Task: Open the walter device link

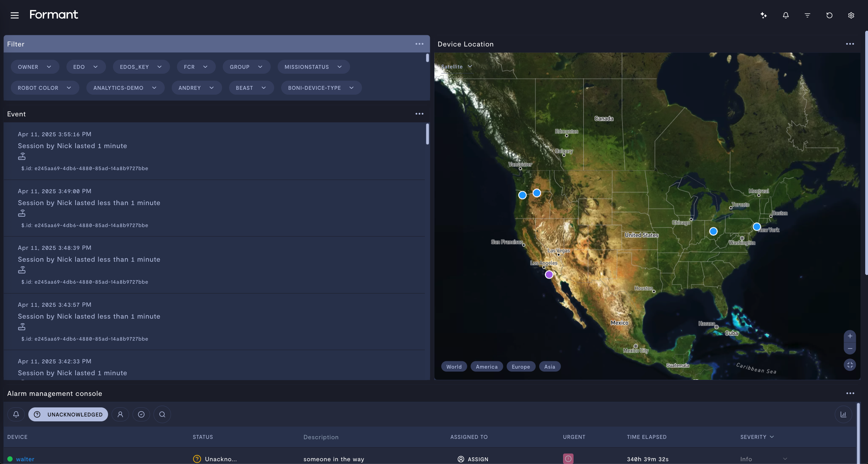Action: 25,459
